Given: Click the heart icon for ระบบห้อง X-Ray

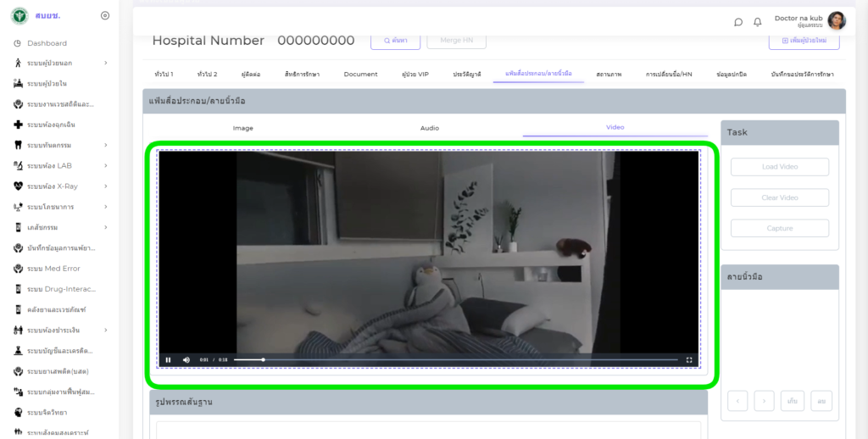Looking at the screenshot, I should 18,186.
